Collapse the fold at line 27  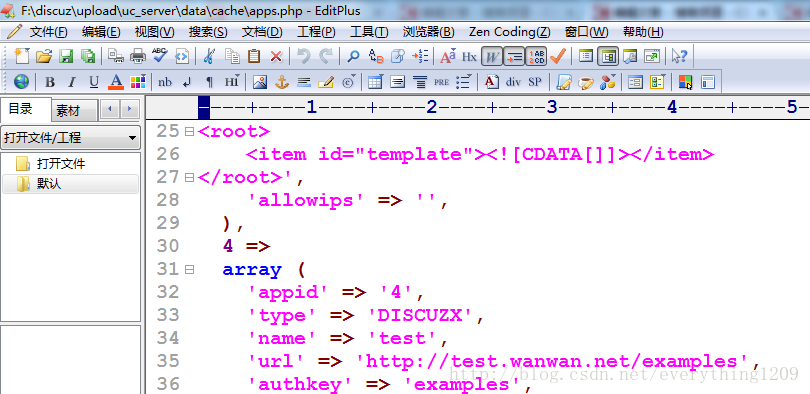pos(189,178)
